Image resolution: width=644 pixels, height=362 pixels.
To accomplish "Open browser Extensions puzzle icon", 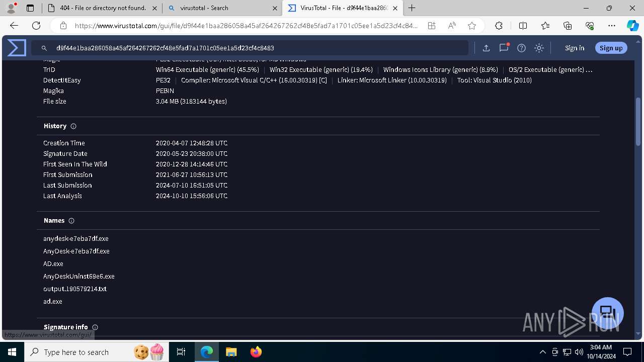I will pos(499,26).
